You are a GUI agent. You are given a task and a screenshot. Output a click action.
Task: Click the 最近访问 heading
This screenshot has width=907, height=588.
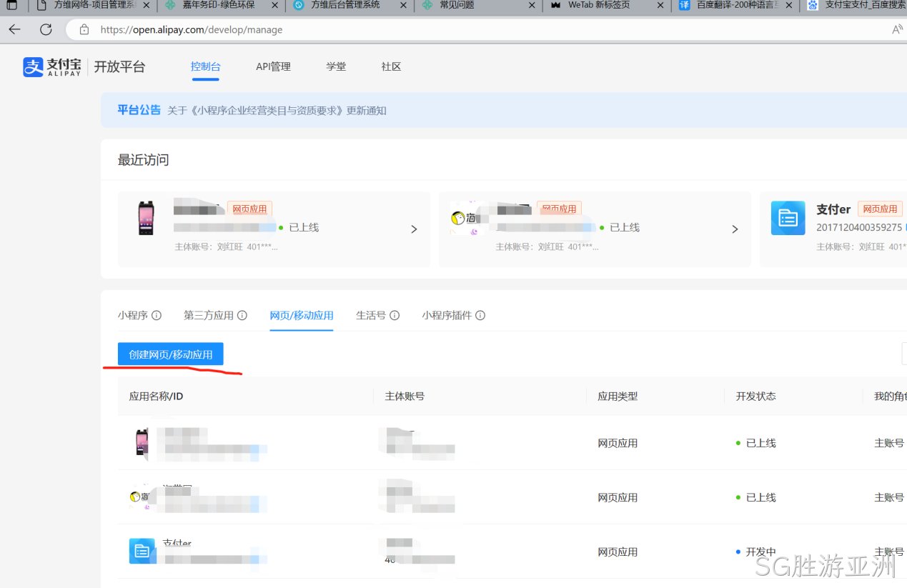pyautogui.click(x=143, y=160)
